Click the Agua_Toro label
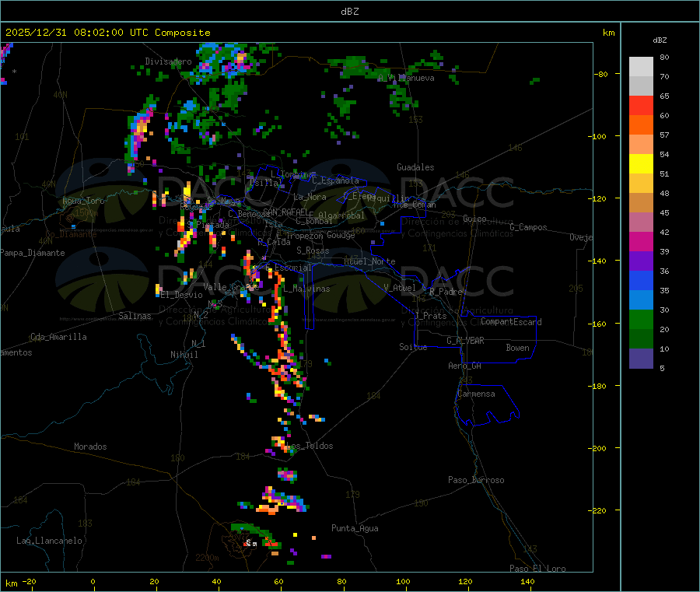 tap(83, 201)
